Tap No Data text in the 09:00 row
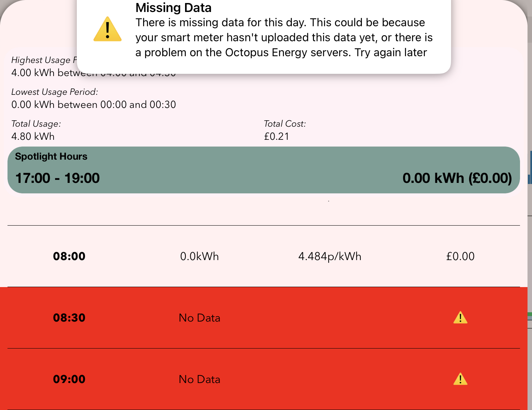 click(199, 379)
